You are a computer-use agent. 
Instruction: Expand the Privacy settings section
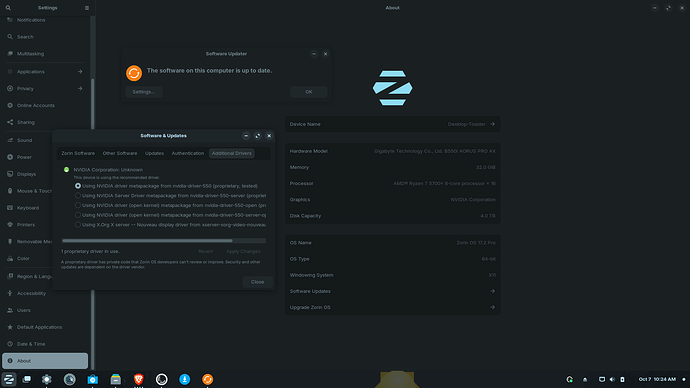[x=45, y=88]
